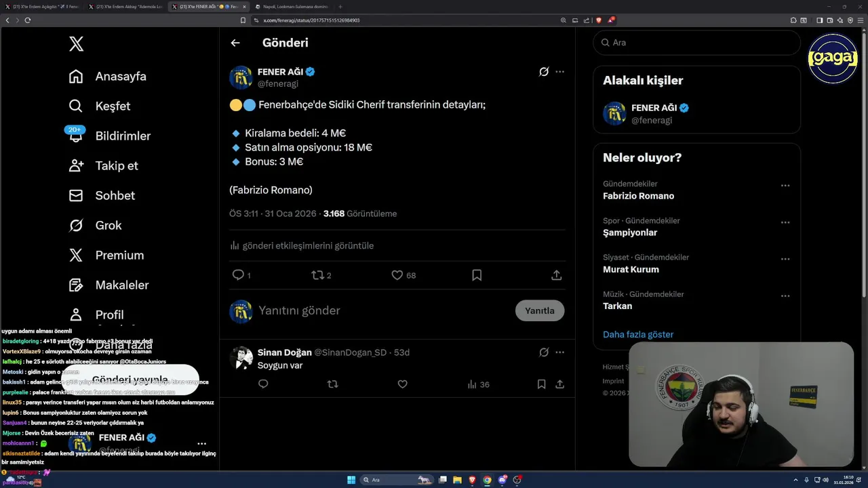Open Şampiyonlar trending topic
The width and height of the screenshot is (868, 488).
tap(630, 232)
